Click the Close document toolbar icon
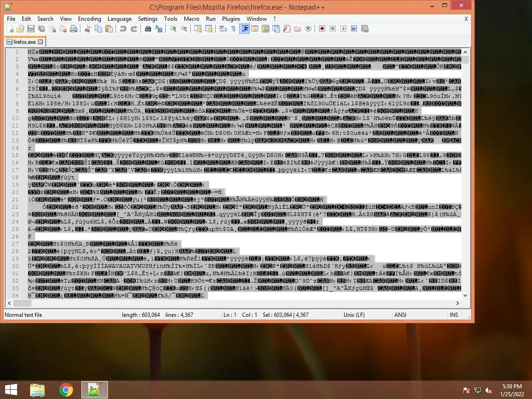532x399 pixels. click(x=52, y=29)
